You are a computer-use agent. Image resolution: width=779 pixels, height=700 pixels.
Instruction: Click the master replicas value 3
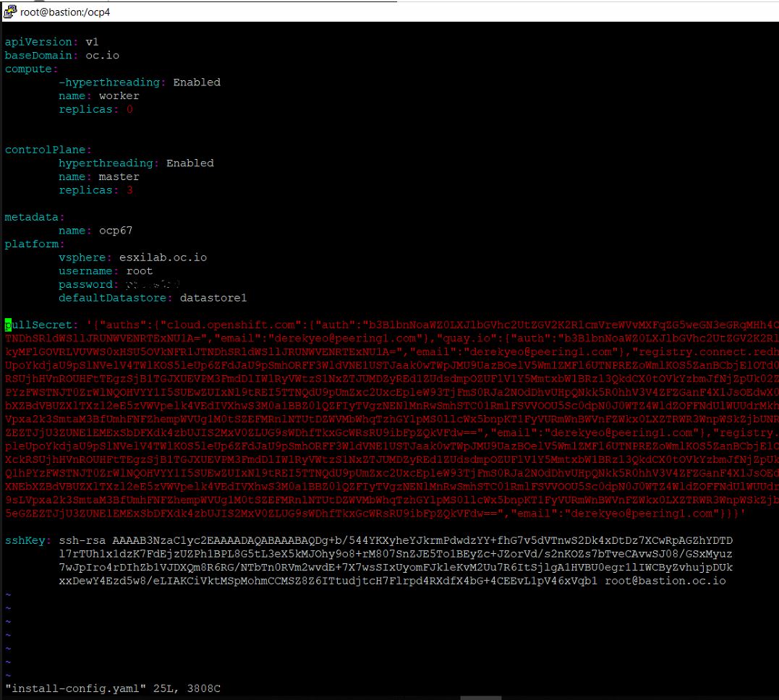(129, 189)
